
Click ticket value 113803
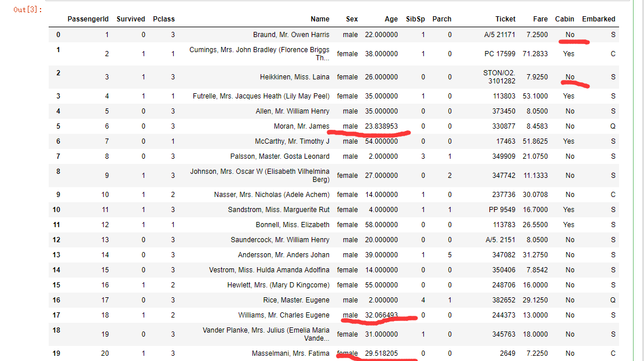[x=504, y=96]
